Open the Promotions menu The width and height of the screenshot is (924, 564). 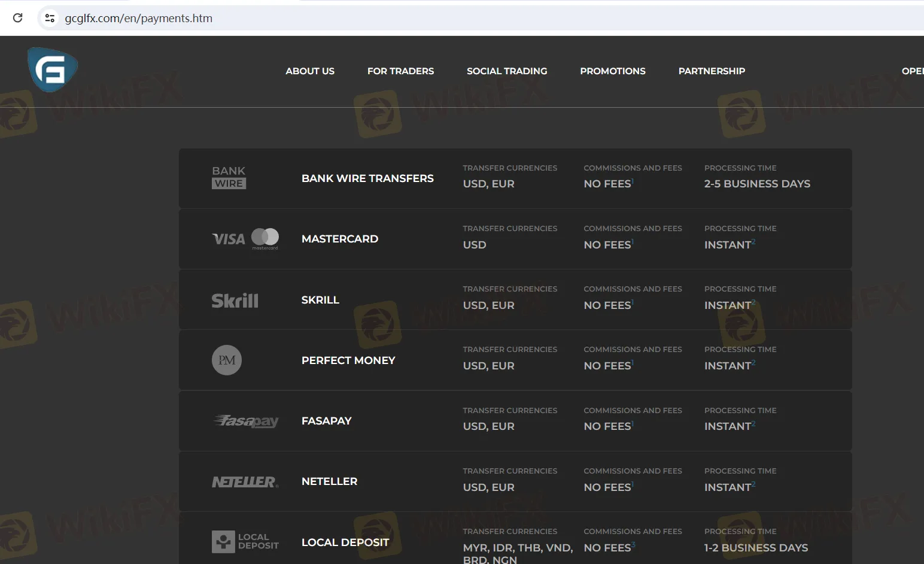coord(613,71)
